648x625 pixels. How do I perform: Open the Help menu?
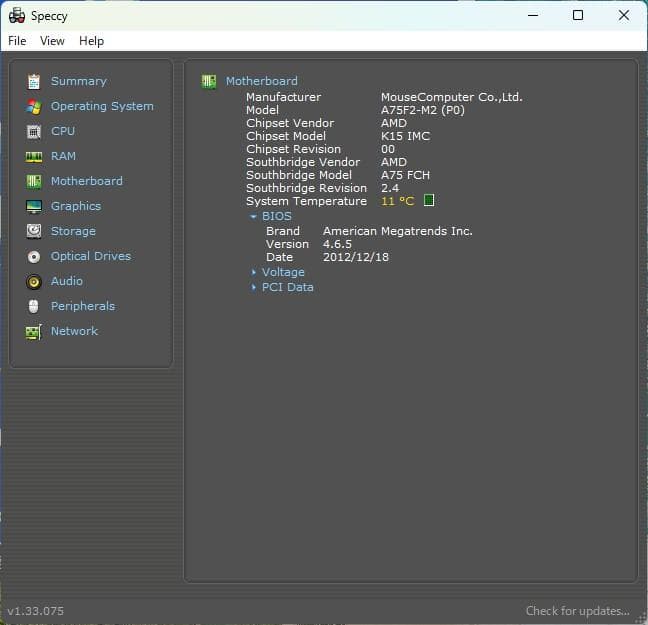[91, 41]
